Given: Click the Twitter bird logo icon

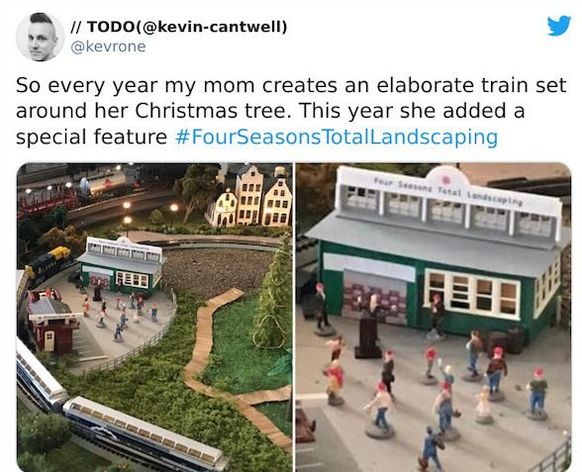Looking at the screenshot, I should tap(559, 26).
